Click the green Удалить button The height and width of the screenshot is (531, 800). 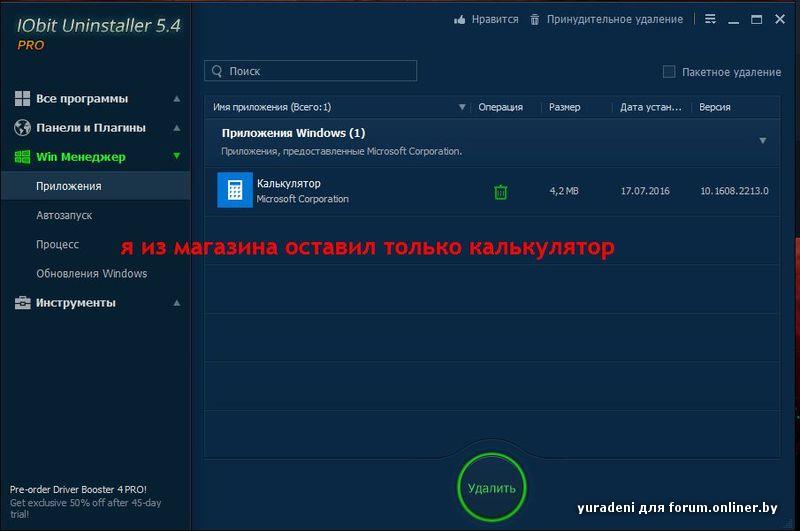point(492,488)
